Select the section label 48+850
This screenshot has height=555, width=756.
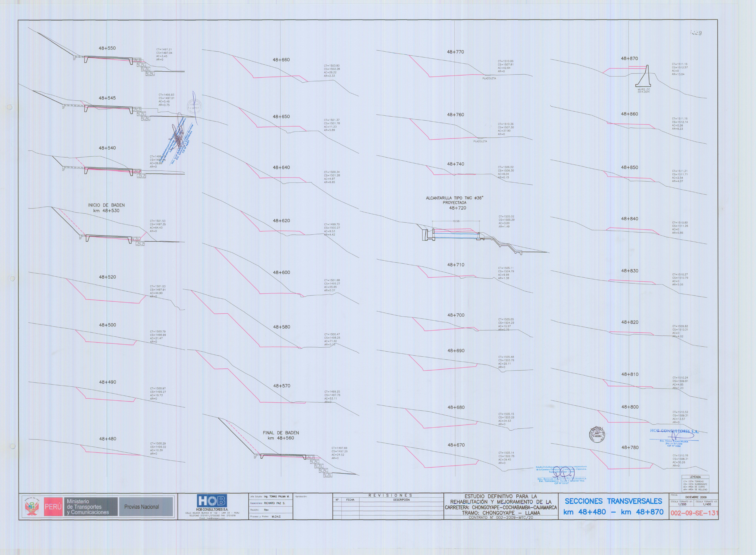click(x=629, y=167)
